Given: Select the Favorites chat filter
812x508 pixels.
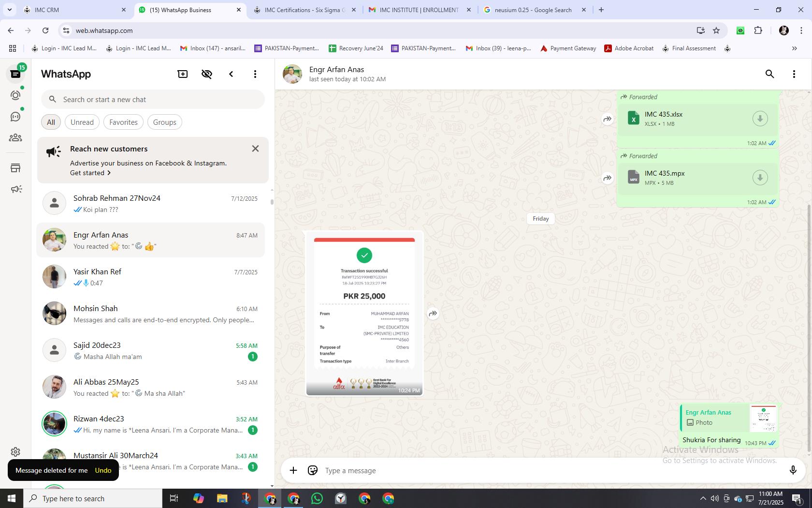Looking at the screenshot, I should (x=123, y=122).
